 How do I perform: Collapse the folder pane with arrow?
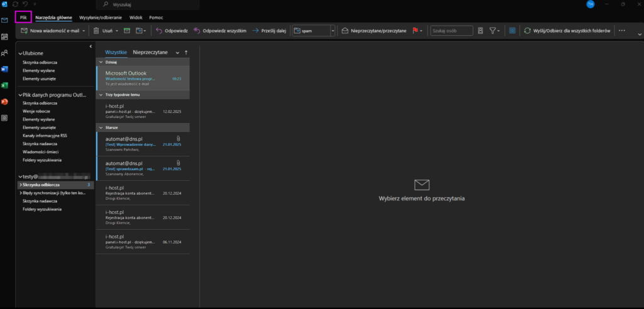coord(91,46)
